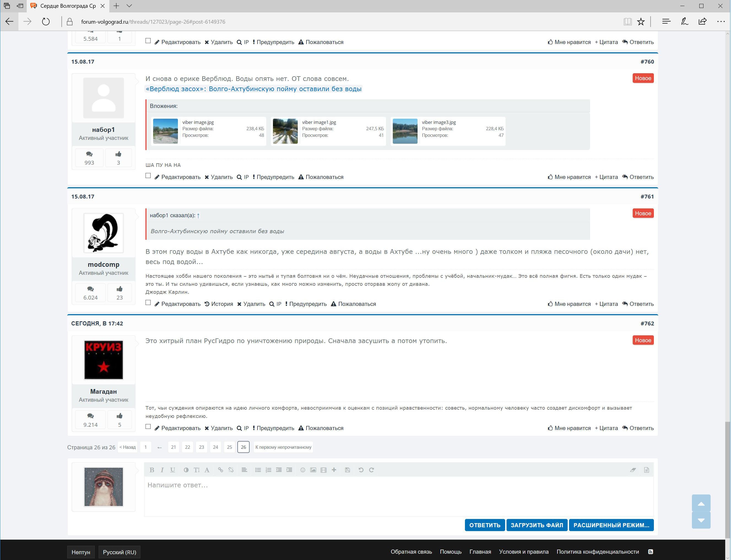The height and width of the screenshot is (560, 731).
Task: Open the browser tab list chevron
Action: (129, 6)
